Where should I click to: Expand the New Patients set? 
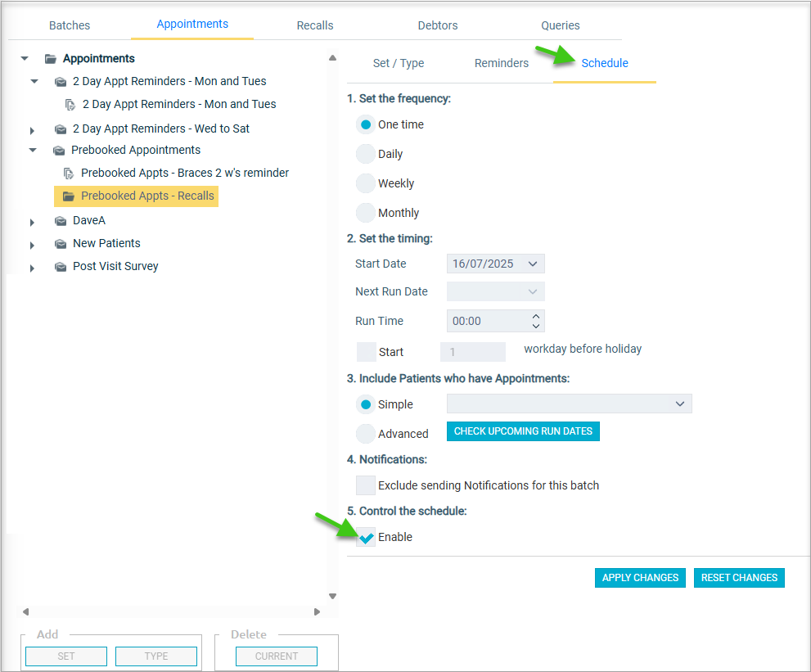pyautogui.click(x=32, y=246)
